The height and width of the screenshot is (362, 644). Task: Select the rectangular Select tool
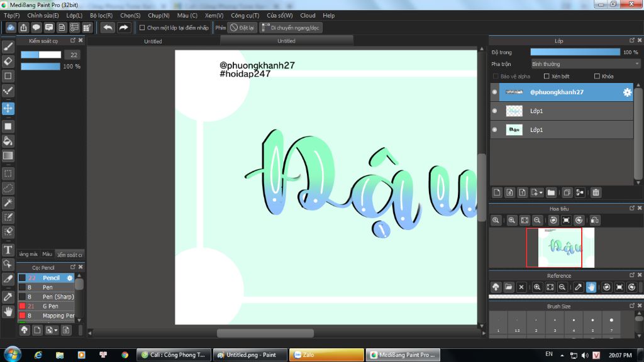click(8, 173)
